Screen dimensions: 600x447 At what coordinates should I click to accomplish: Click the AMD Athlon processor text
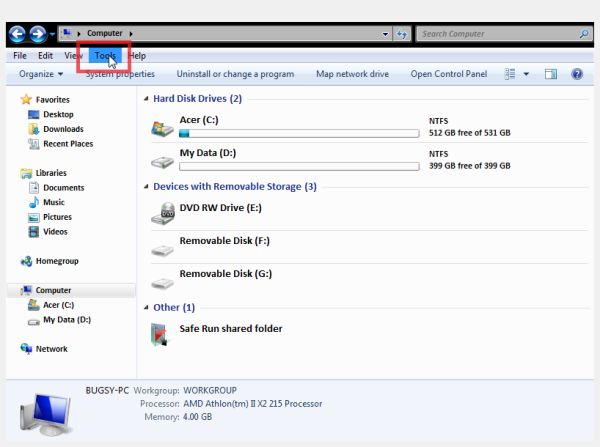click(253, 404)
